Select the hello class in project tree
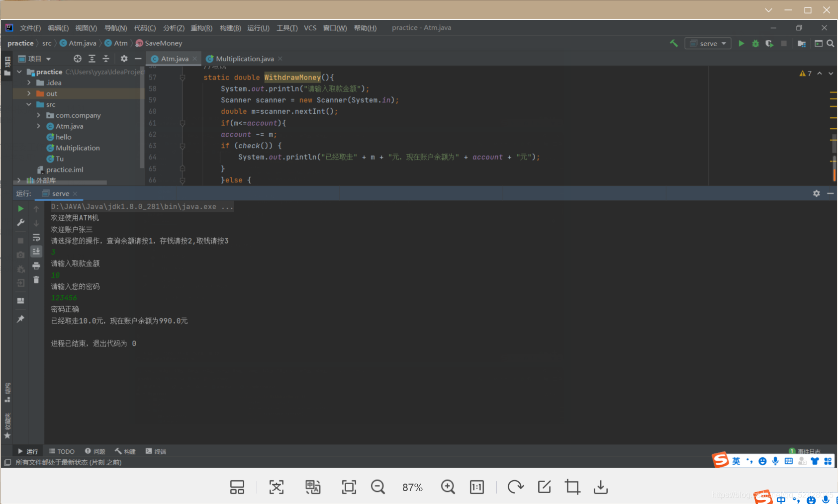838x504 pixels. point(64,137)
